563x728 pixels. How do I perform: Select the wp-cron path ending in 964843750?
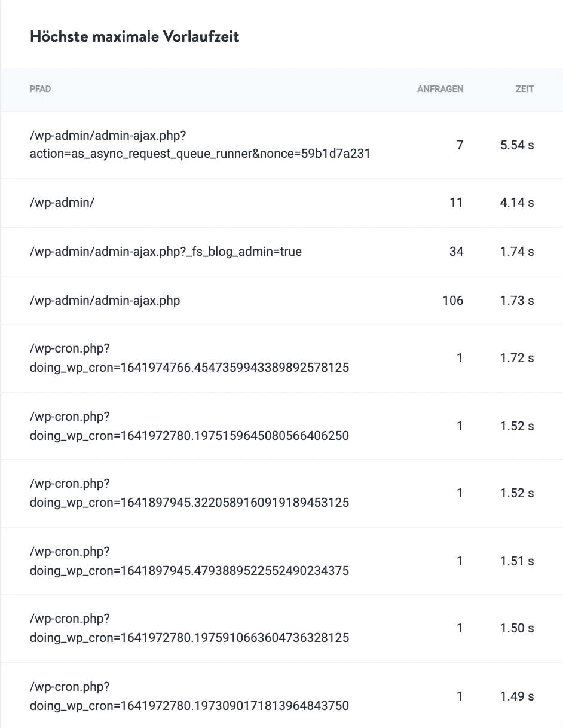click(x=189, y=697)
